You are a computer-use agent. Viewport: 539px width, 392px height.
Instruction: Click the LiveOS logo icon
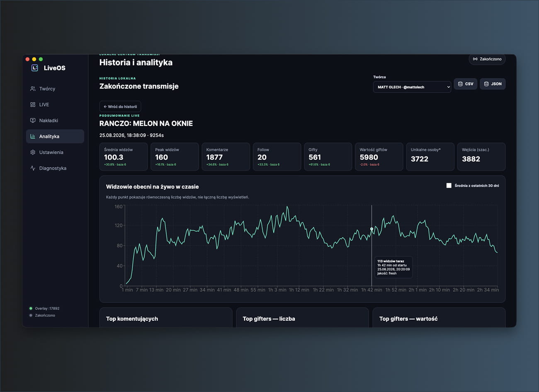pos(35,68)
